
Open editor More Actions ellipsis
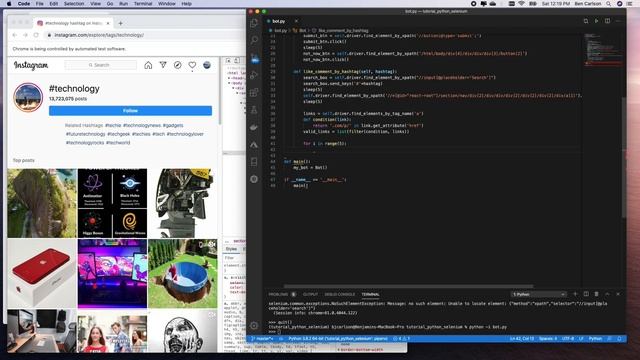pyautogui.click(x=618, y=21)
